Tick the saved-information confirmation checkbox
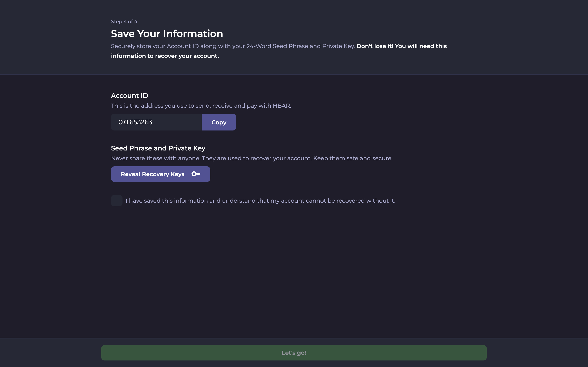 tap(117, 200)
